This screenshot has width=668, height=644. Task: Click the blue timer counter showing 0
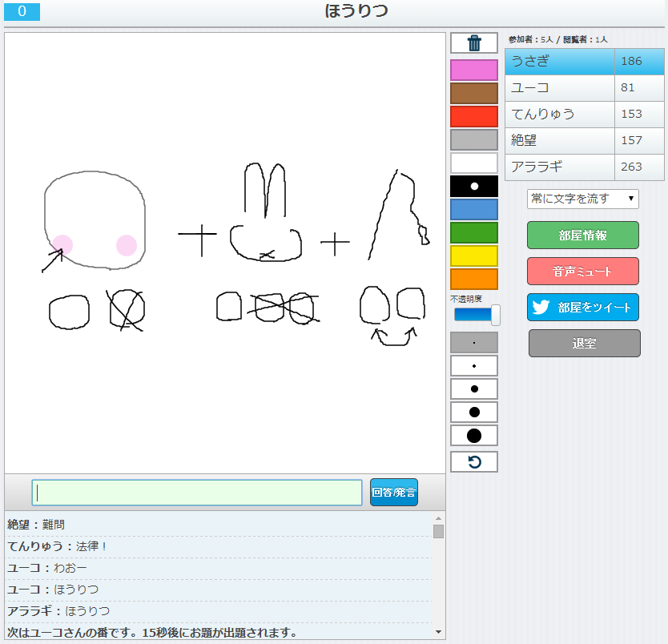pyautogui.click(x=22, y=11)
